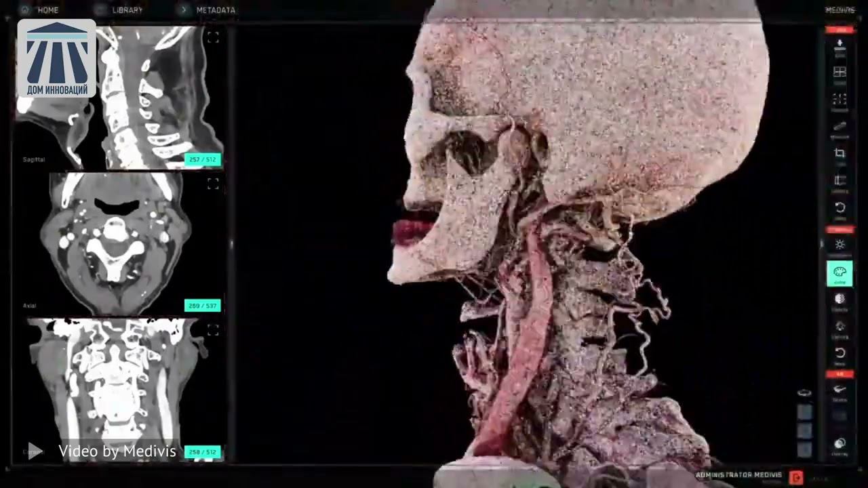868x488 pixels.
Task: Select the Sagittal CT slice image
Action: pyautogui.click(x=120, y=97)
